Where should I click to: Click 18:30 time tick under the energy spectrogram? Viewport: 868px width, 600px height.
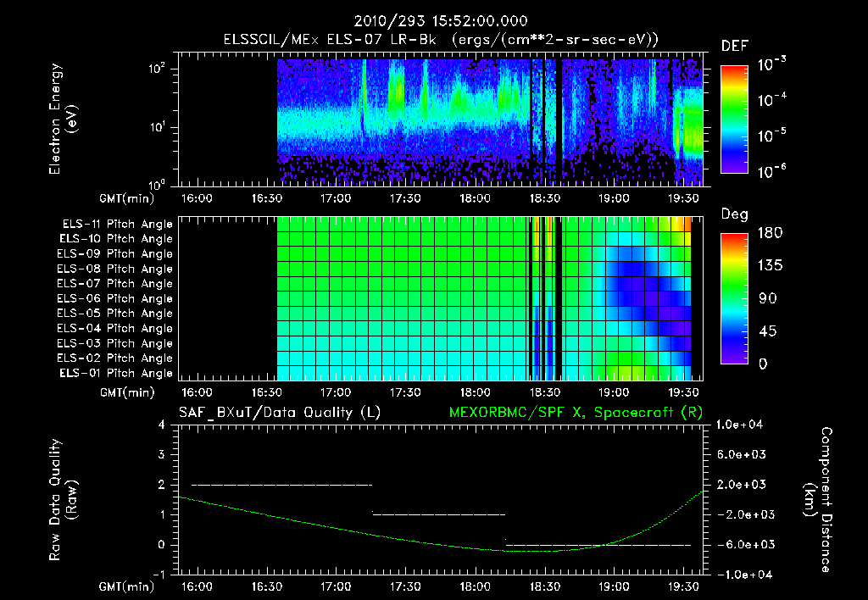(x=545, y=198)
